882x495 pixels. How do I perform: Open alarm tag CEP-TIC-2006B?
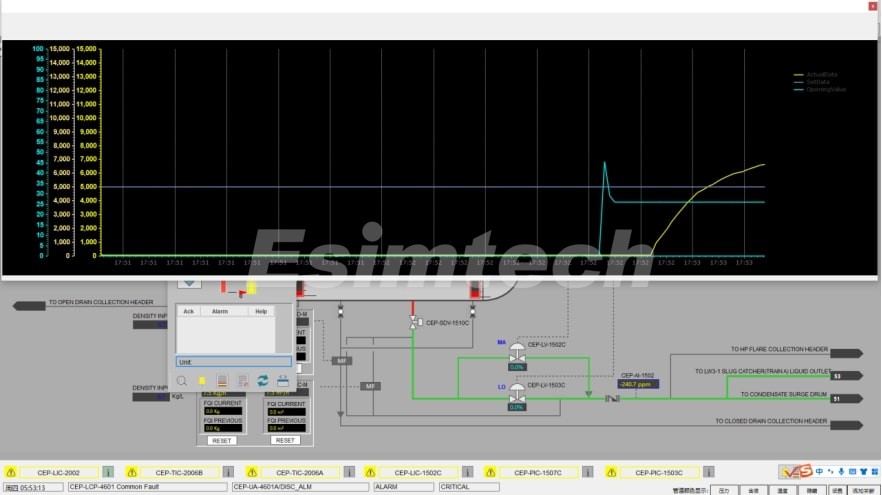(179, 472)
